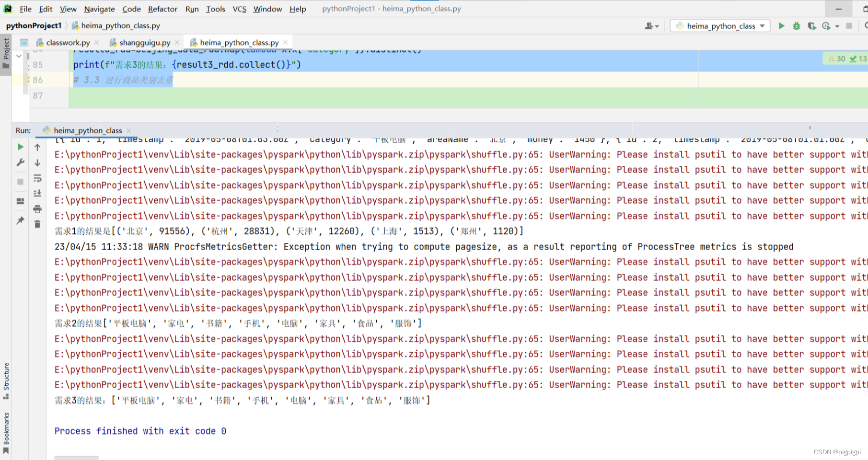This screenshot has height=460, width=868.
Task: Open the Tools menu
Action: click(215, 9)
